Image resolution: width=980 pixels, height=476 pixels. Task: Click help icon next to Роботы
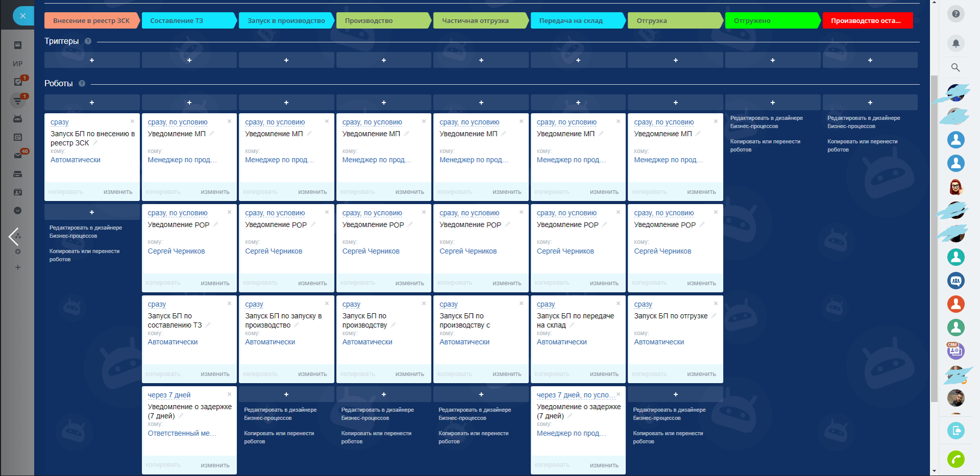[82, 84]
